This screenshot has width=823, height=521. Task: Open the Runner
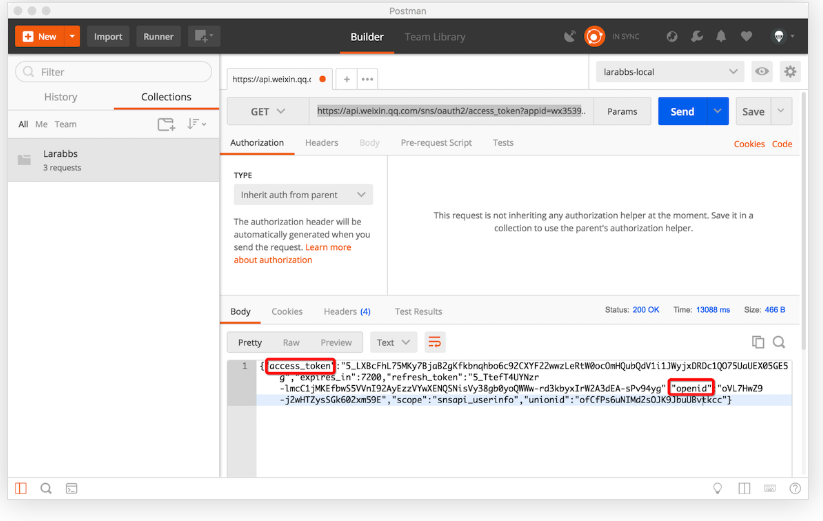[x=159, y=37]
